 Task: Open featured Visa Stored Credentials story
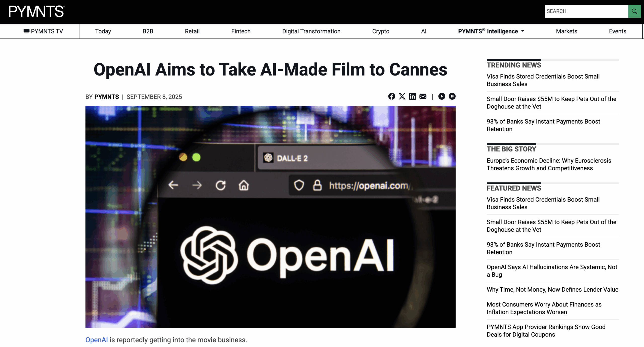coord(543,203)
